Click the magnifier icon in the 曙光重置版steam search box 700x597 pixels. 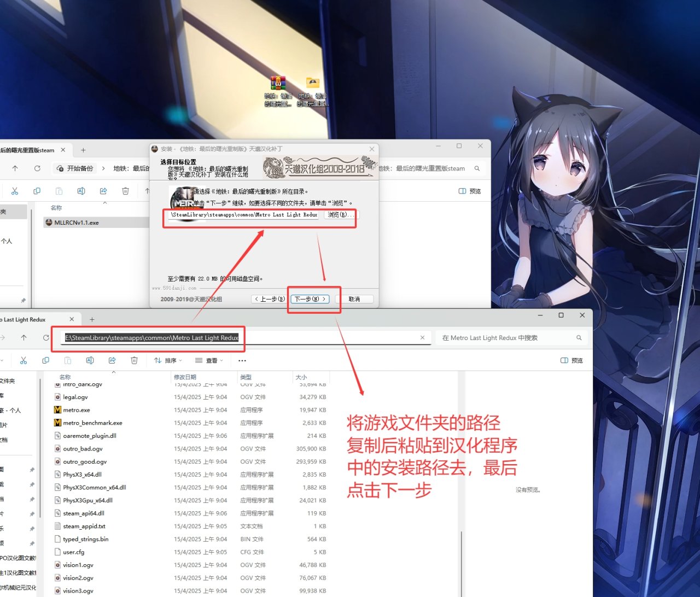click(477, 168)
